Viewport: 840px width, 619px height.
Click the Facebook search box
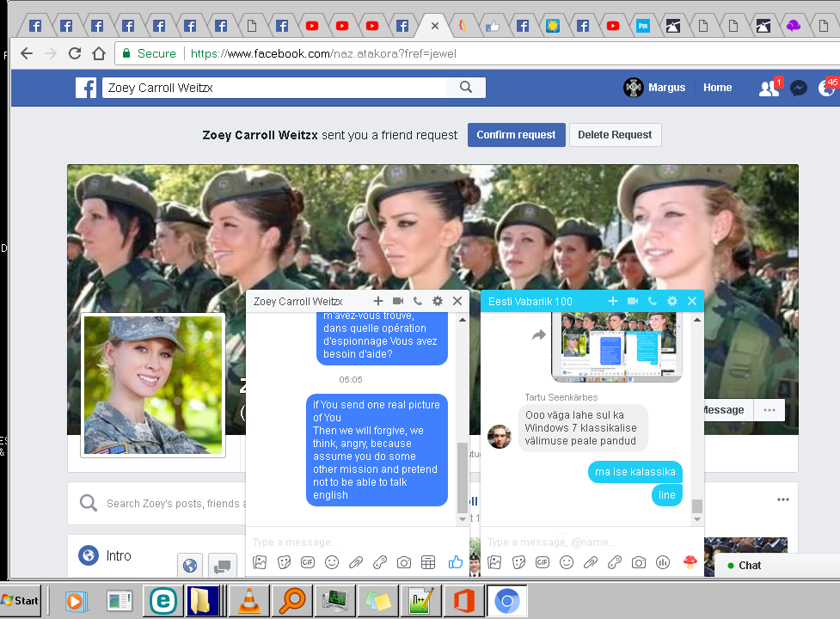275,88
